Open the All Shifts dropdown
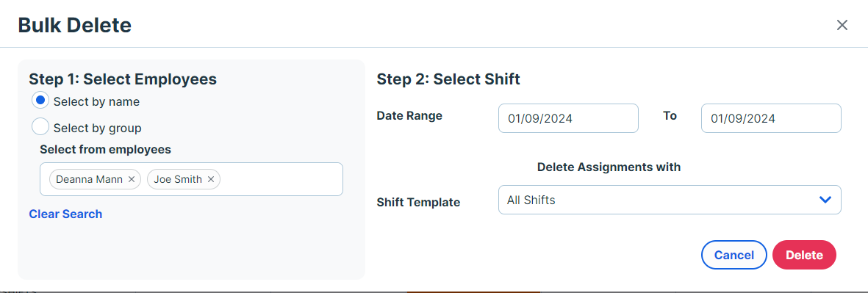 tap(670, 200)
